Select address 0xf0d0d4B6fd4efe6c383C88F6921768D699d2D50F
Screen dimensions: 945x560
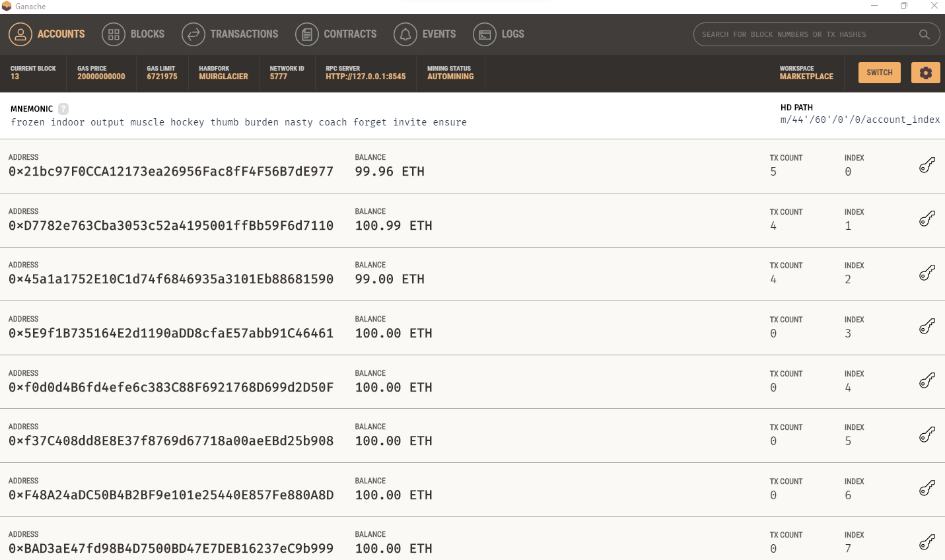point(171,388)
